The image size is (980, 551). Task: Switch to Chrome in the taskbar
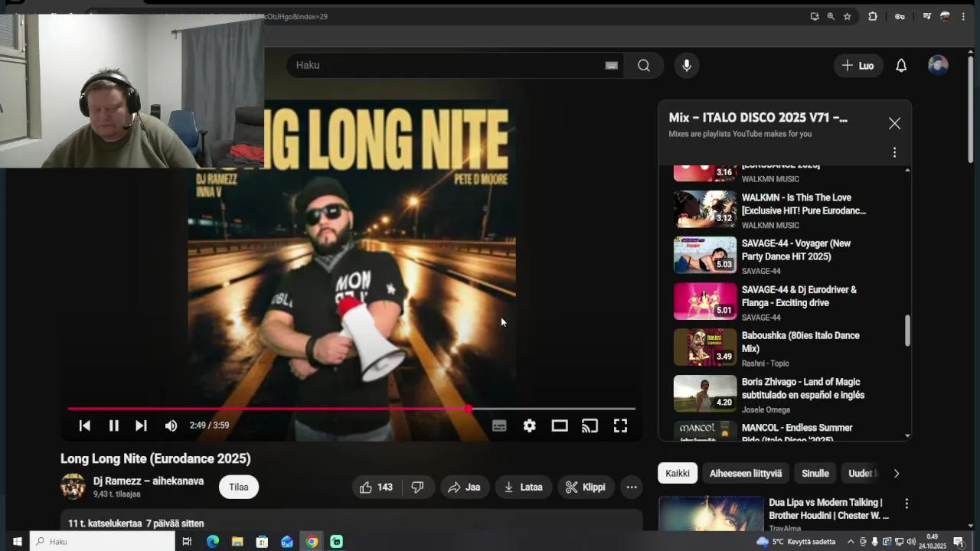[312, 541]
